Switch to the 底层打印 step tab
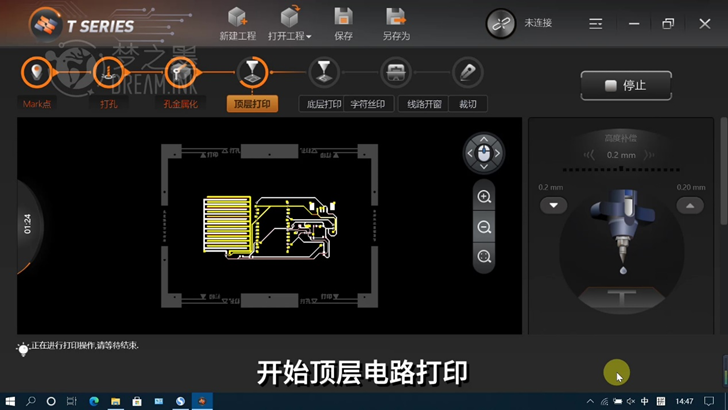This screenshot has height=410, width=728. click(x=323, y=104)
